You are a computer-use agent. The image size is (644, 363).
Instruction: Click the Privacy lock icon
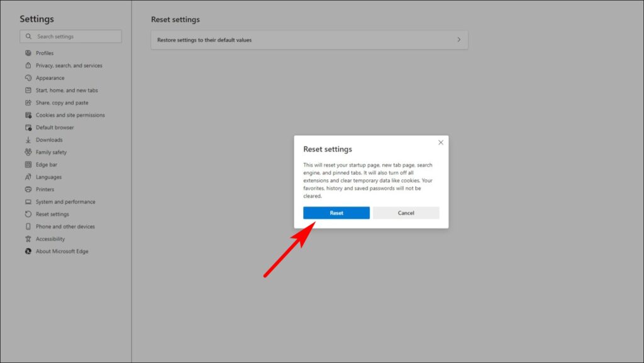28,65
